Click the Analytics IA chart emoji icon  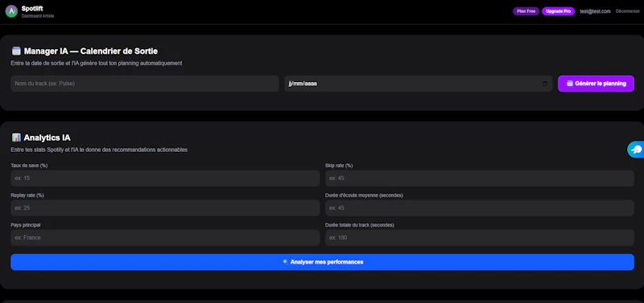coord(16,137)
